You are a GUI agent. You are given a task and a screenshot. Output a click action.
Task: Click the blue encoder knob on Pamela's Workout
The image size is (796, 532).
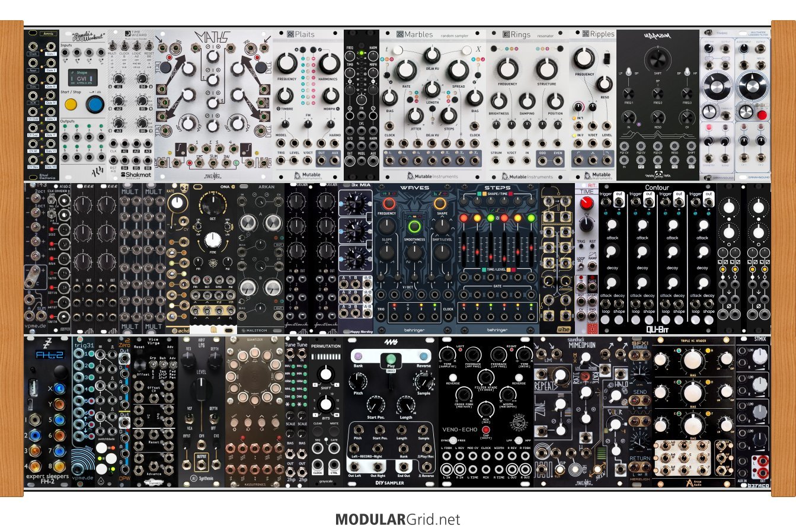[94, 105]
